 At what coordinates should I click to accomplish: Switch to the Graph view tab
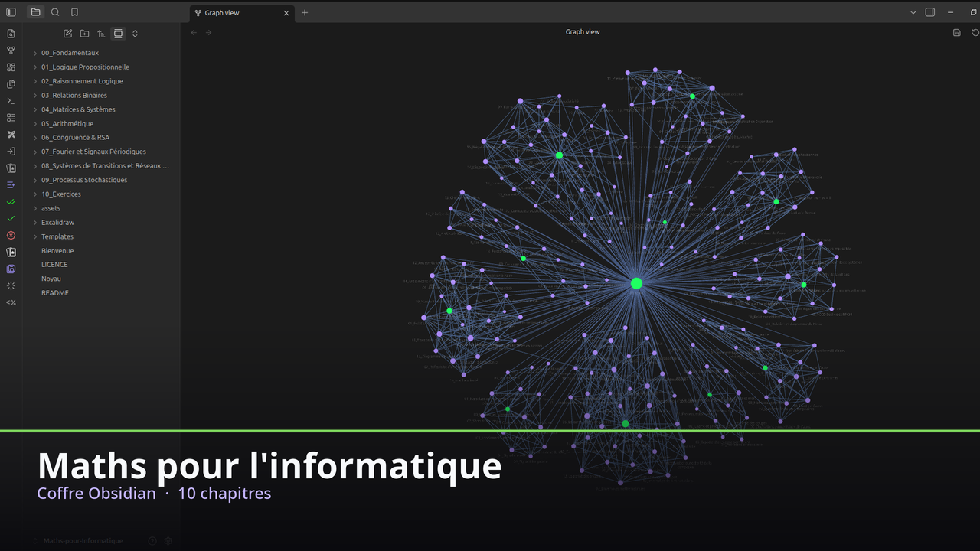[242, 13]
